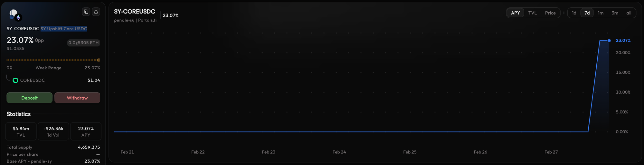Click the 23.07% APY stat card
Viewport: 644px width, 165px height.
point(86,131)
